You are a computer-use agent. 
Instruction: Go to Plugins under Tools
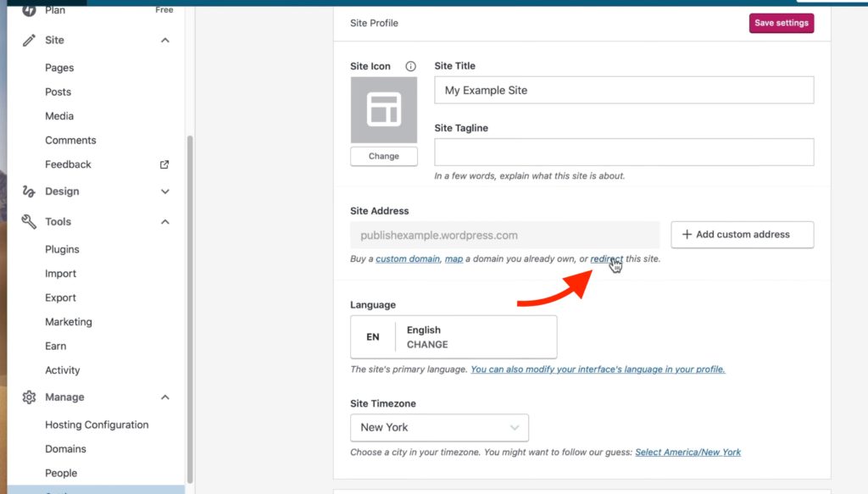(x=62, y=249)
